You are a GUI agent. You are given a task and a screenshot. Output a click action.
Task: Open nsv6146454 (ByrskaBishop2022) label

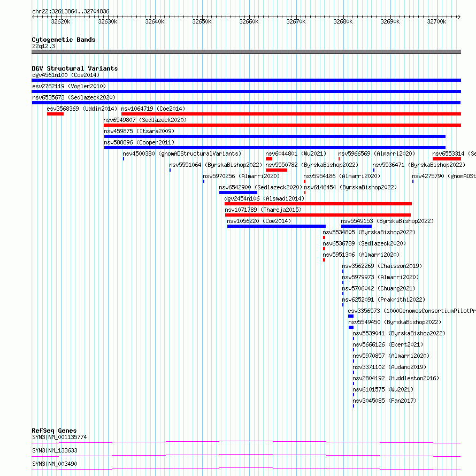[x=350, y=187]
